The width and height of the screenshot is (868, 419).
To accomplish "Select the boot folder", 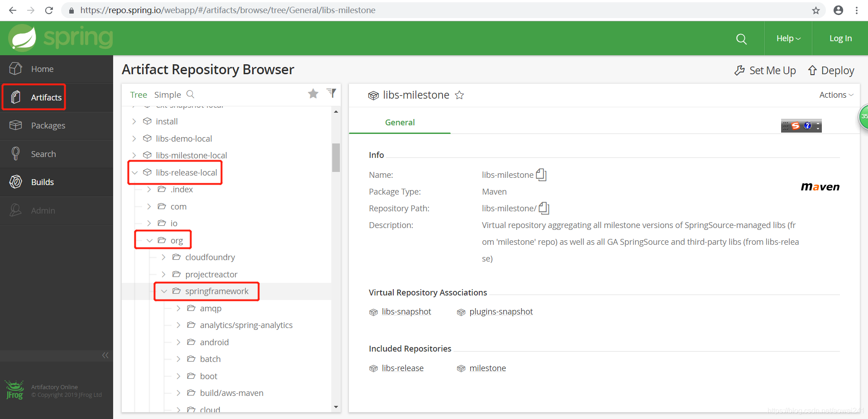I will coord(209,376).
